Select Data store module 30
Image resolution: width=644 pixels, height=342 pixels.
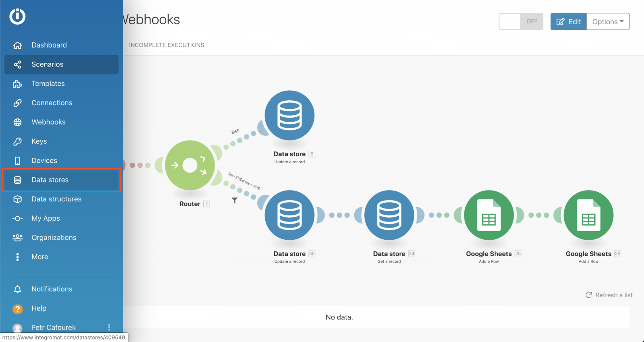[x=289, y=215]
